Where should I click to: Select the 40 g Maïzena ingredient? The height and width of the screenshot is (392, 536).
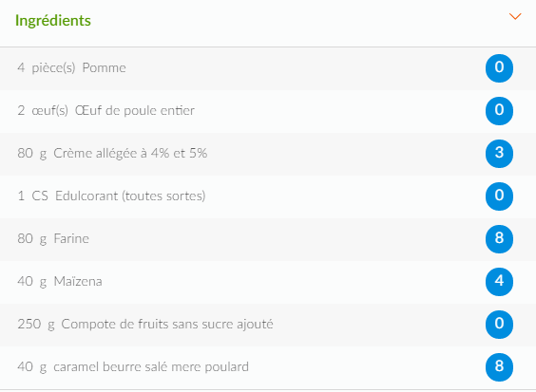pos(268,282)
